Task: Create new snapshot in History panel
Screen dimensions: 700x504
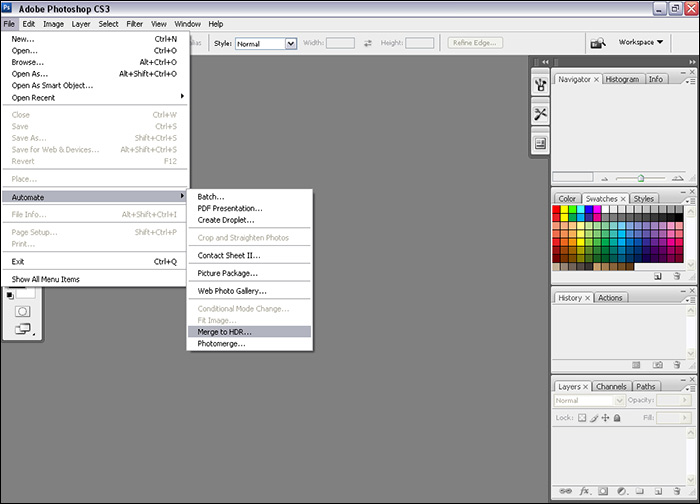Action: click(658, 365)
